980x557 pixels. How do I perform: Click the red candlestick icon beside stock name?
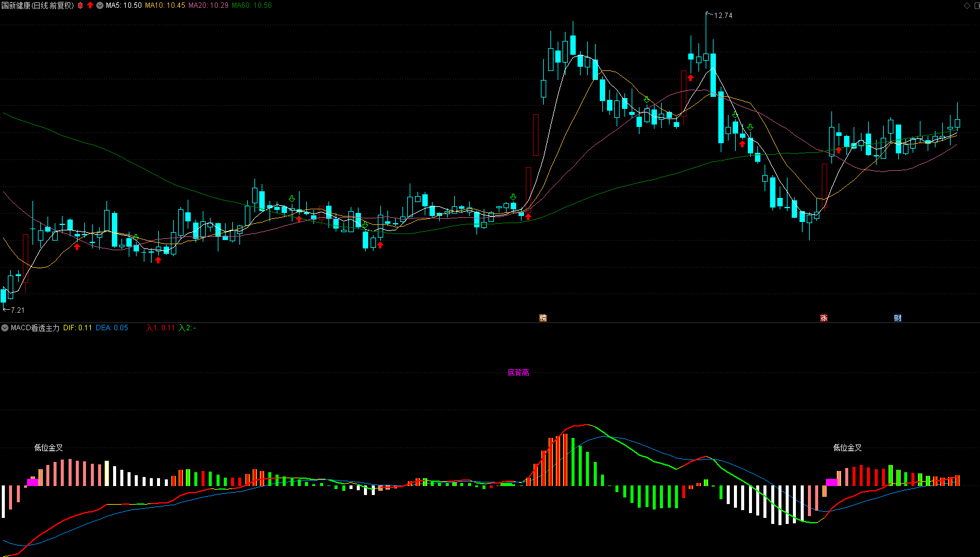[x=81, y=5]
